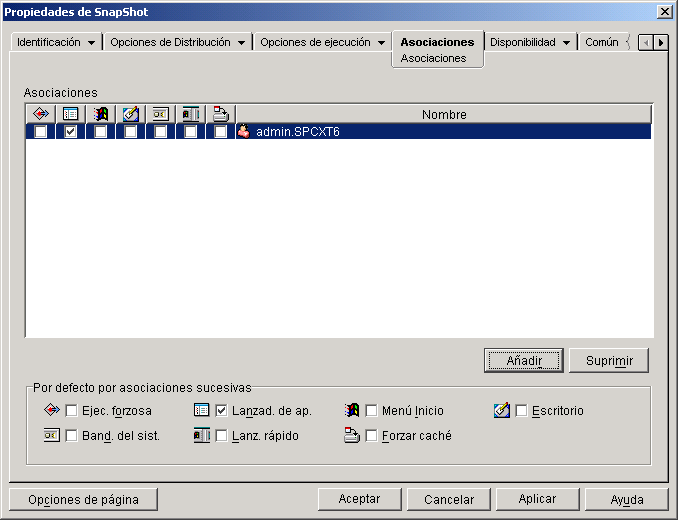Check the Band. del sist. default checkbox

[x=71, y=436]
